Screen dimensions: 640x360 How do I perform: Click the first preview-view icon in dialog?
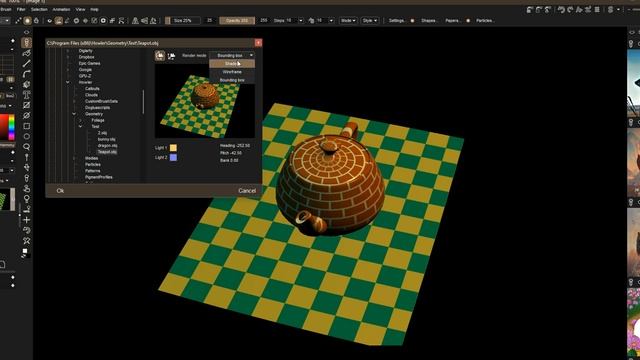click(x=160, y=56)
